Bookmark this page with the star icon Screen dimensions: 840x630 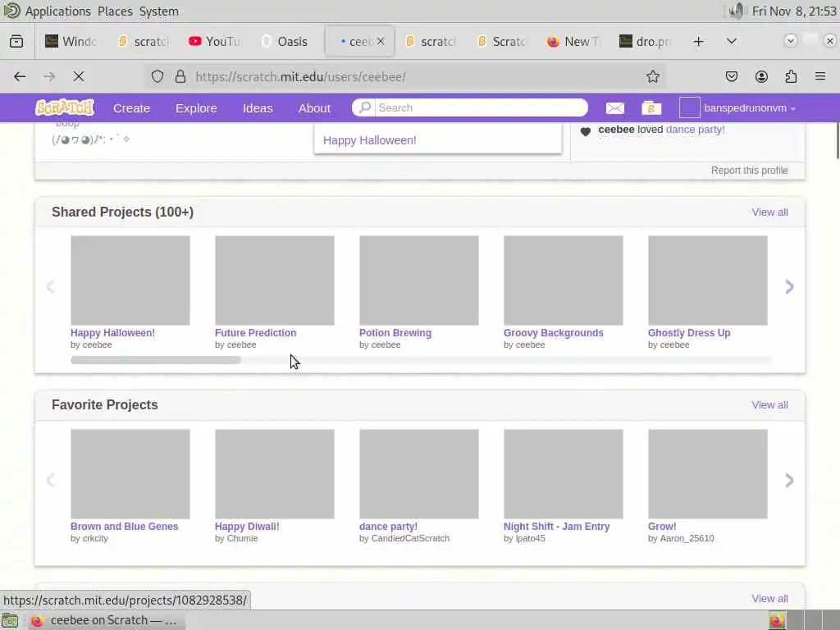[x=652, y=76]
